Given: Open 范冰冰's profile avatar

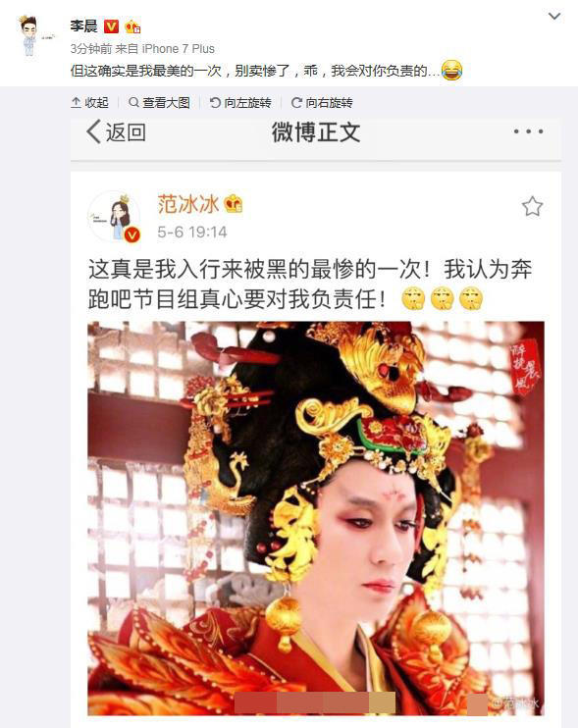Looking at the screenshot, I should click(x=114, y=217).
